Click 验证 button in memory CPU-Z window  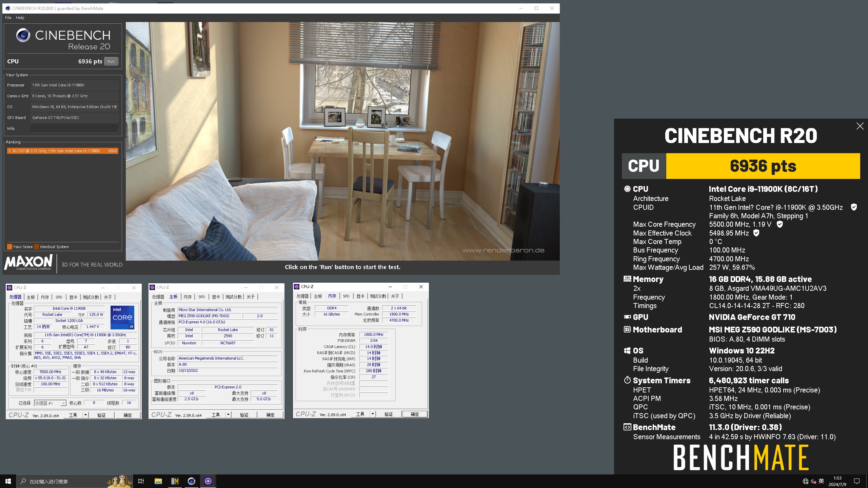[x=389, y=414]
